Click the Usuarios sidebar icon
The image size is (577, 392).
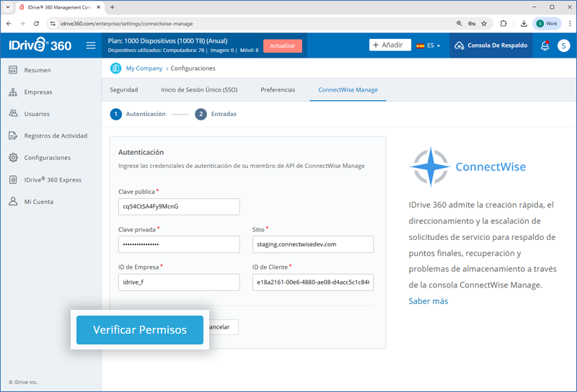[13, 114]
